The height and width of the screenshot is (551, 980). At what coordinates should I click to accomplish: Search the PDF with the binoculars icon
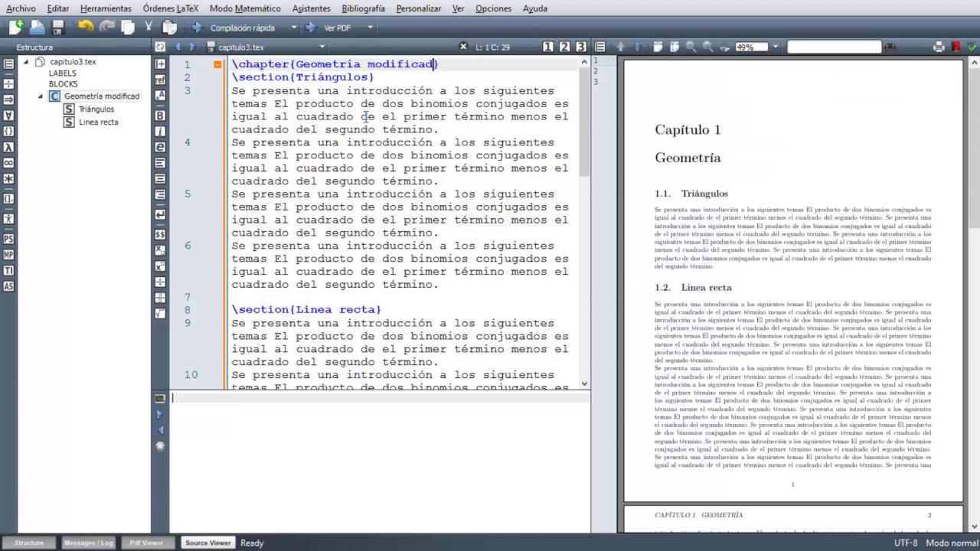tap(890, 47)
